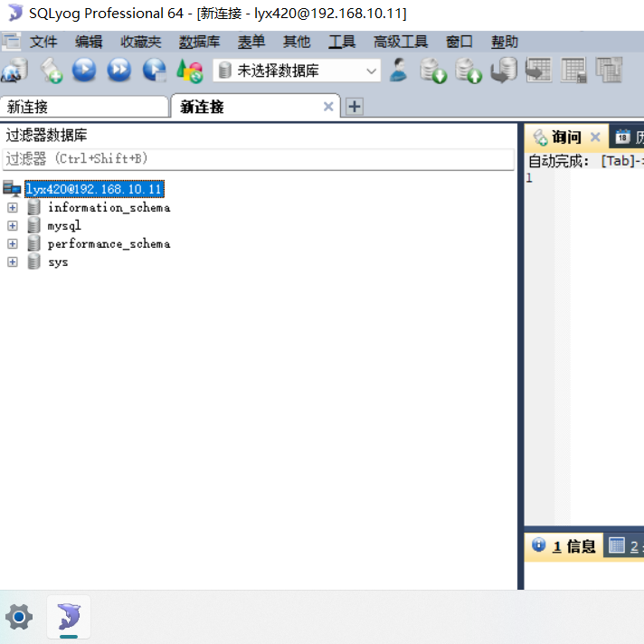Click the sys database cylinder icon
The width and height of the screenshot is (644, 644).
pos(34,261)
